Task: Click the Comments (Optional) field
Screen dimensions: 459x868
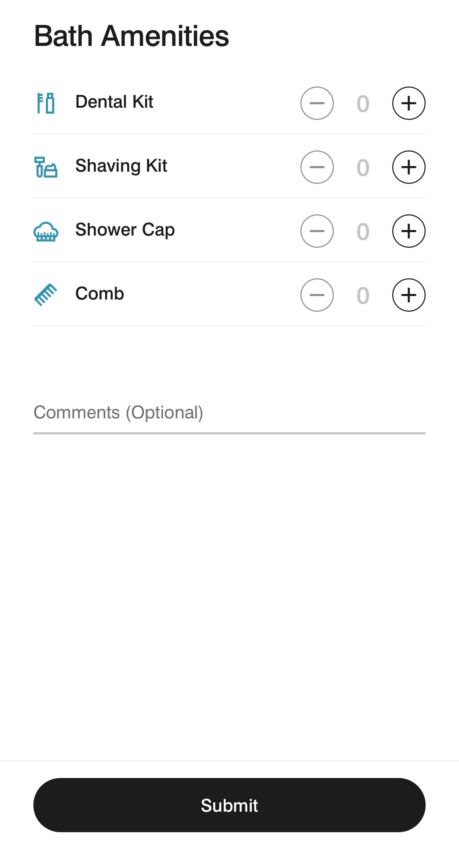Action: [229, 413]
